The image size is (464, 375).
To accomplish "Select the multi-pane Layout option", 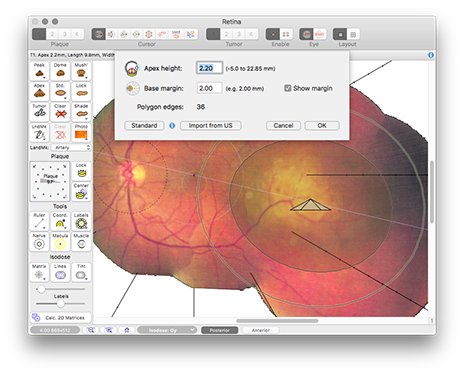I will click(353, 34).
